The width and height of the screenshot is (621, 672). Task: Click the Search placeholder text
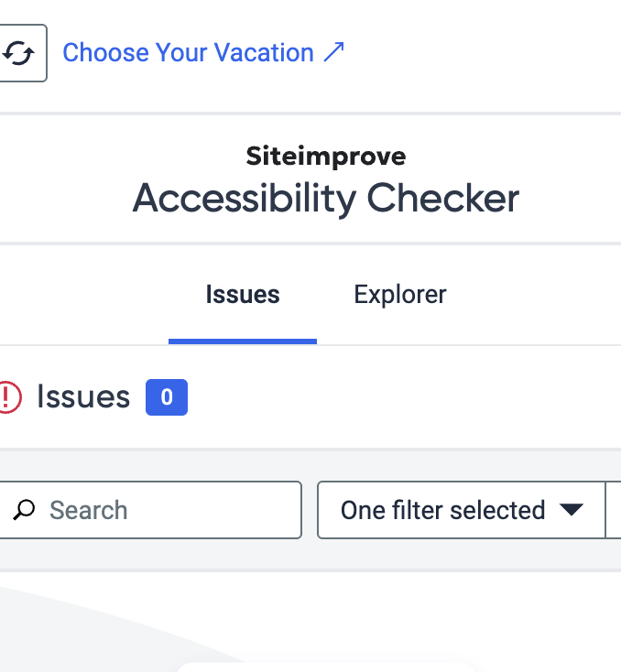(88, 510)
